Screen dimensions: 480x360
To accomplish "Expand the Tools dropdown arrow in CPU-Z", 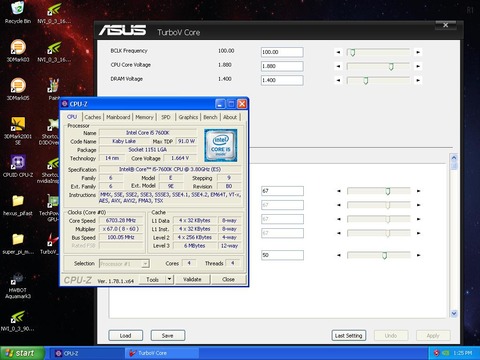I will (x=170, y=279).
